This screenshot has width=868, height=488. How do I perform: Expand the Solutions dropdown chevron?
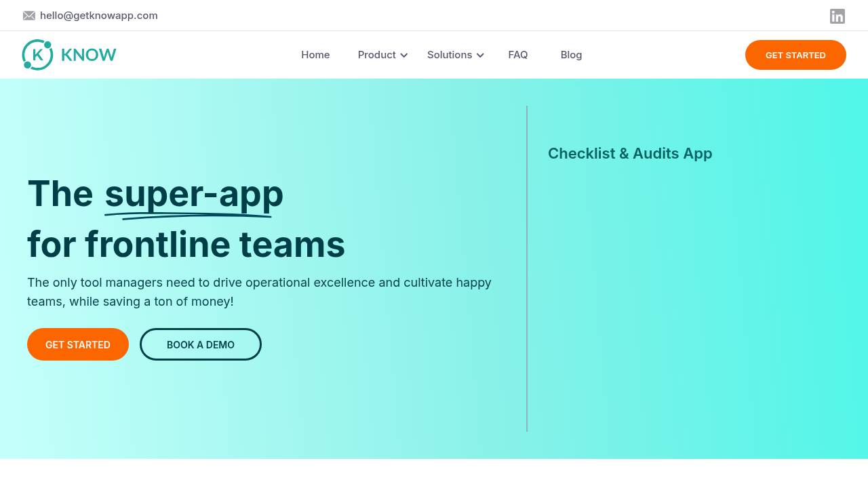point(481,56)
